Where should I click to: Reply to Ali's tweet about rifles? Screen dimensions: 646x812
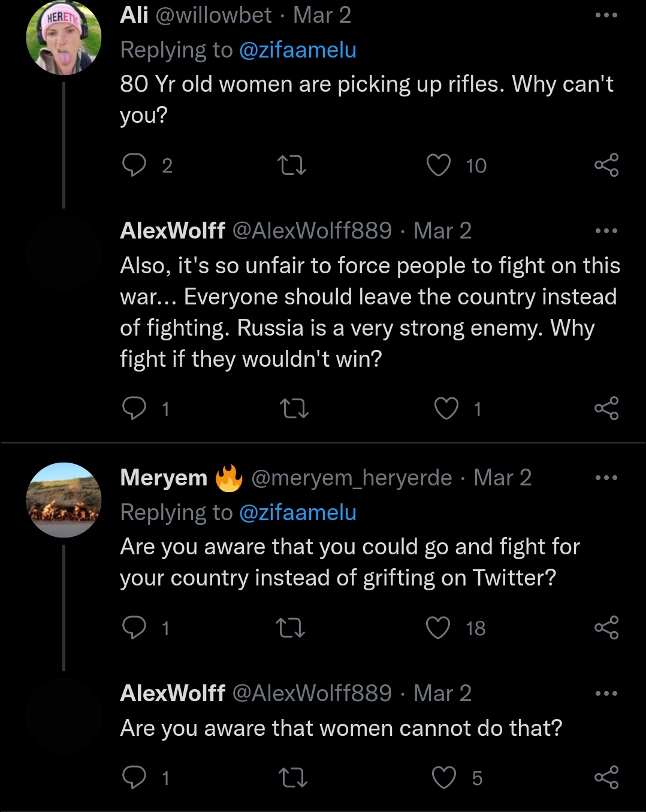pyautogui.click(x=134, y=165)
